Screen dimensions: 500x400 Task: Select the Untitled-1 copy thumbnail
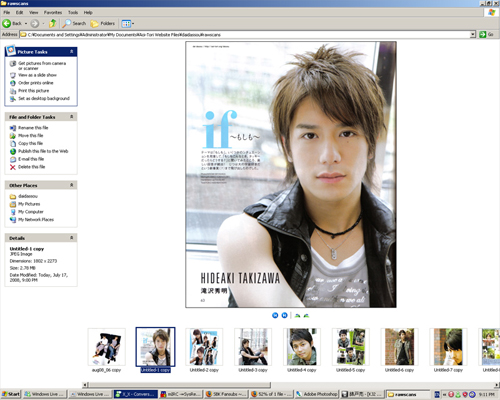pos(155,347)
